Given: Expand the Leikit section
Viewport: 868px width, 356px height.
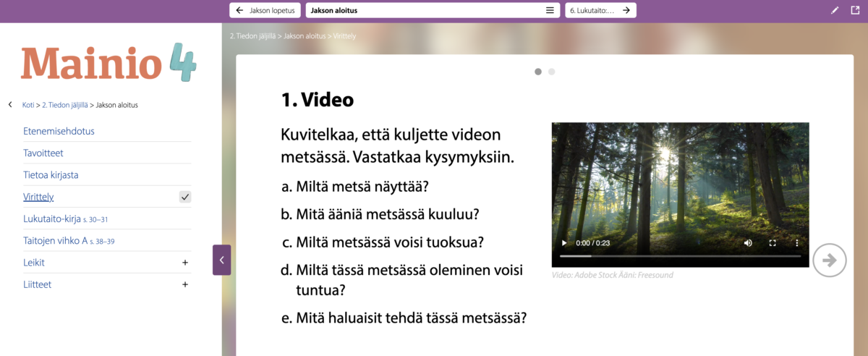Looking at the screenshot, I should 185,263.
